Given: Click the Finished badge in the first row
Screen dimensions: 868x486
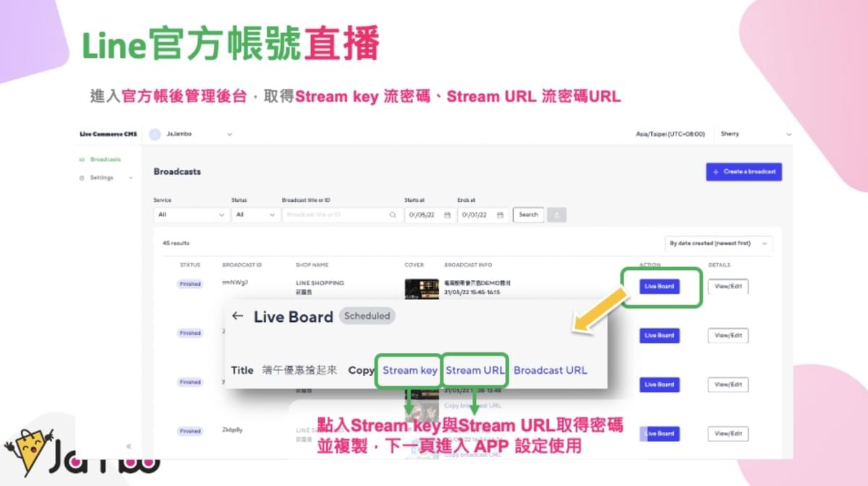Looking at the screenshot, I should [x=190, y=284].
